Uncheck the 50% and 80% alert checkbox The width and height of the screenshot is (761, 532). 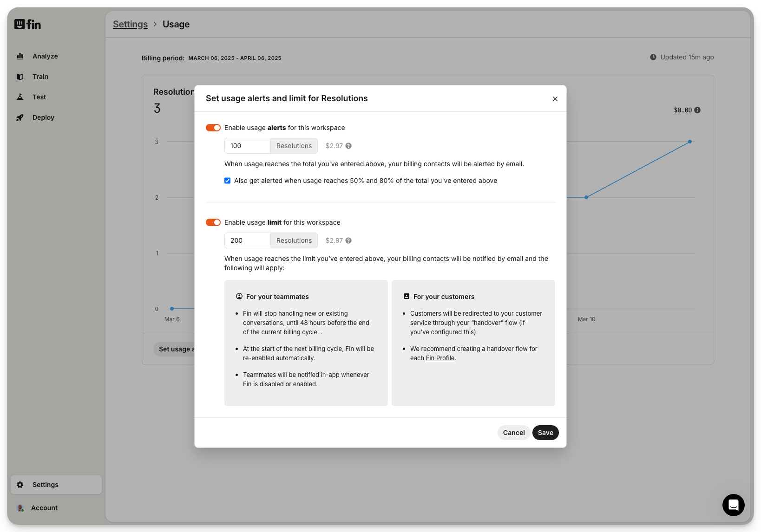tap(228, 181)
